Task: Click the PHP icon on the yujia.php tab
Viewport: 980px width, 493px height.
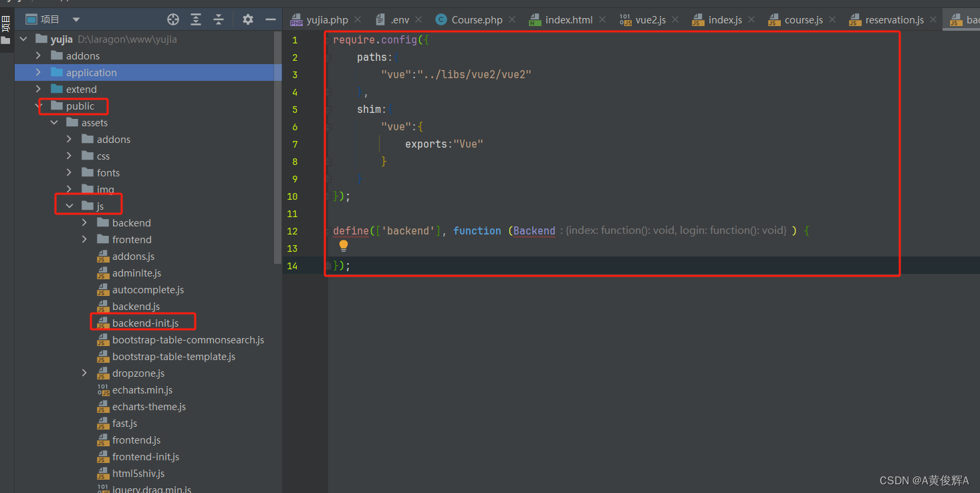Action: pyautogui.click(x=296, y=20)
